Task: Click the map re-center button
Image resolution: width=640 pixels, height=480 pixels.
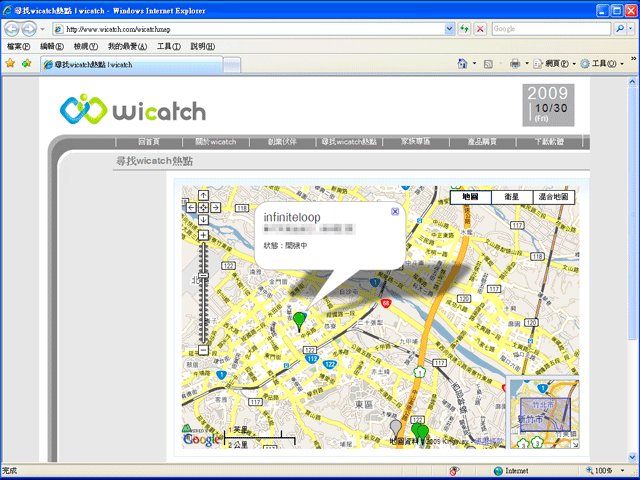Action: pyautogui.click(x=203, y=207)
